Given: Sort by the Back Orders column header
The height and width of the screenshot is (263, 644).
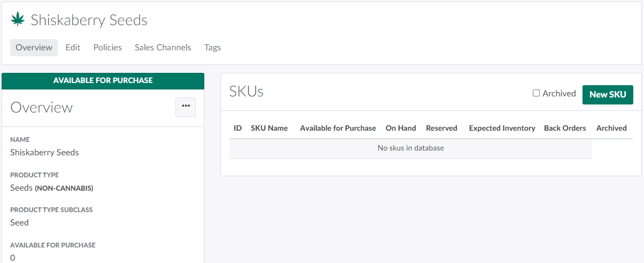Looking at the screenshot, I should [x=565, y=128].
